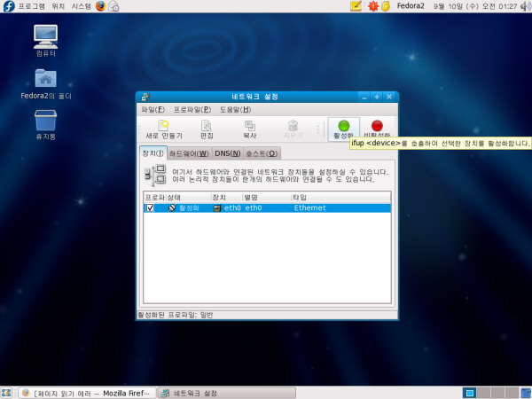Click the sticky notes panel icon
The height and width of the screenshot is (399, 532).
point(356,6)
